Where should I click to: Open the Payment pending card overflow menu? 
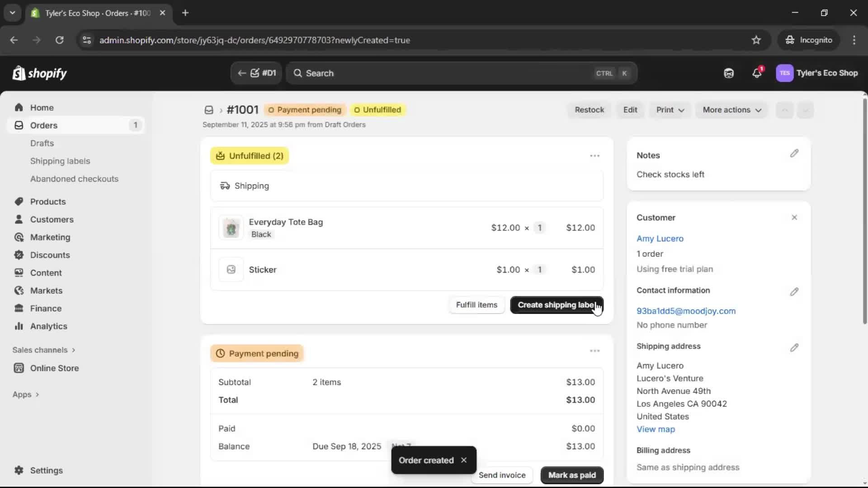tap(595, 351)
